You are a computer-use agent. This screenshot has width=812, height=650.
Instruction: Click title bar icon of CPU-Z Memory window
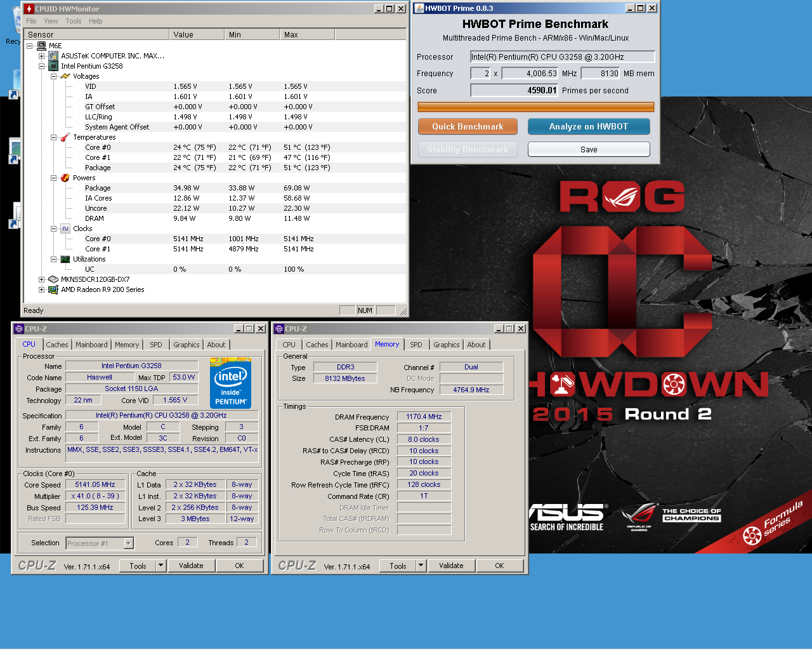click(x=279, y=329)
